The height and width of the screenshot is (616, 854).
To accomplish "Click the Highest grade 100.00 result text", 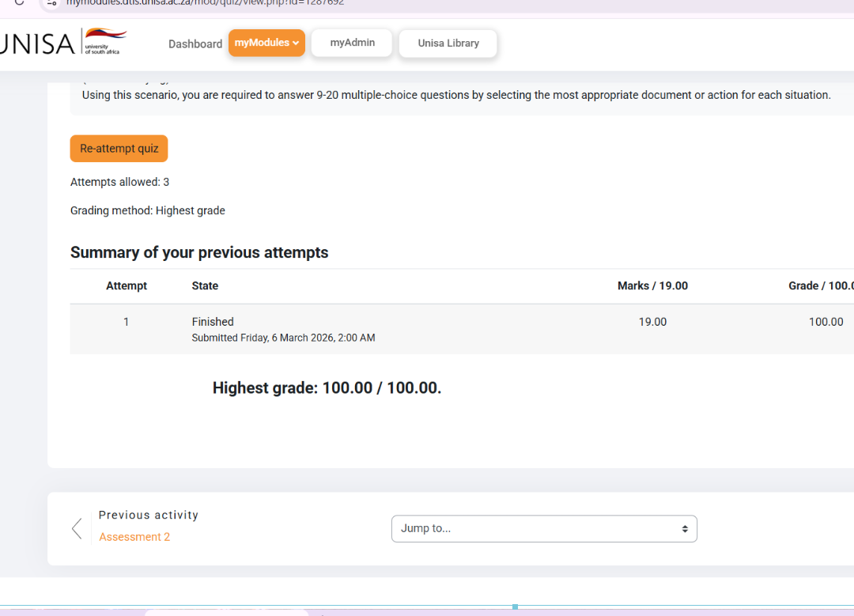I will pos(327,388).
